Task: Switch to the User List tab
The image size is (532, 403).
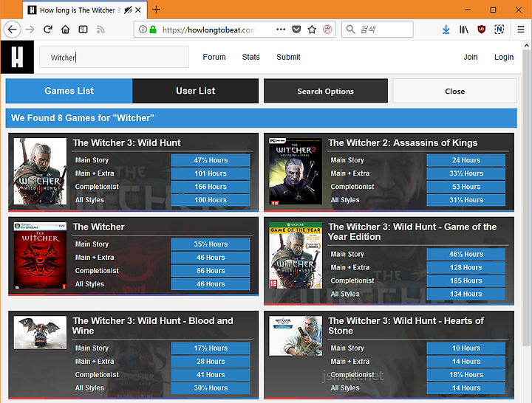Action: [195, 91]
